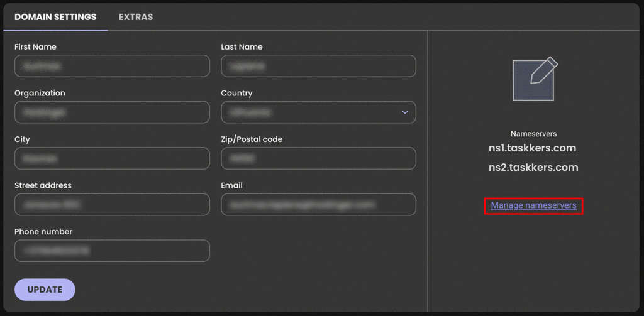Image resolution: width=644 pixels, height=316 pixels.
Task: Click inside the Street address field
Action: (112, 205)
